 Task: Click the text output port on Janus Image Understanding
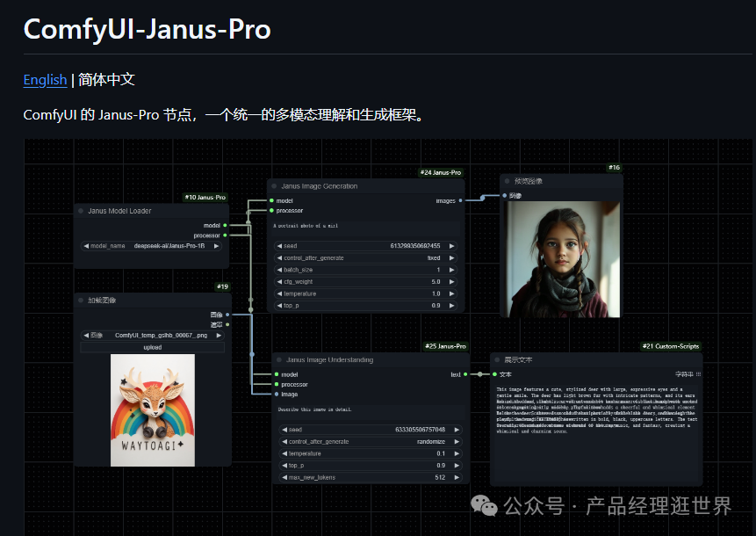coord(465,374)
